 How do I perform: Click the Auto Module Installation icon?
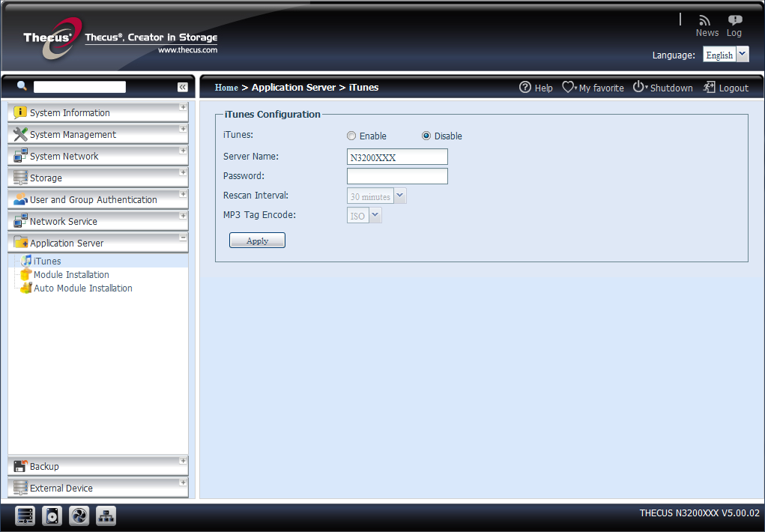pyautogui.click(x=26, y=288)
